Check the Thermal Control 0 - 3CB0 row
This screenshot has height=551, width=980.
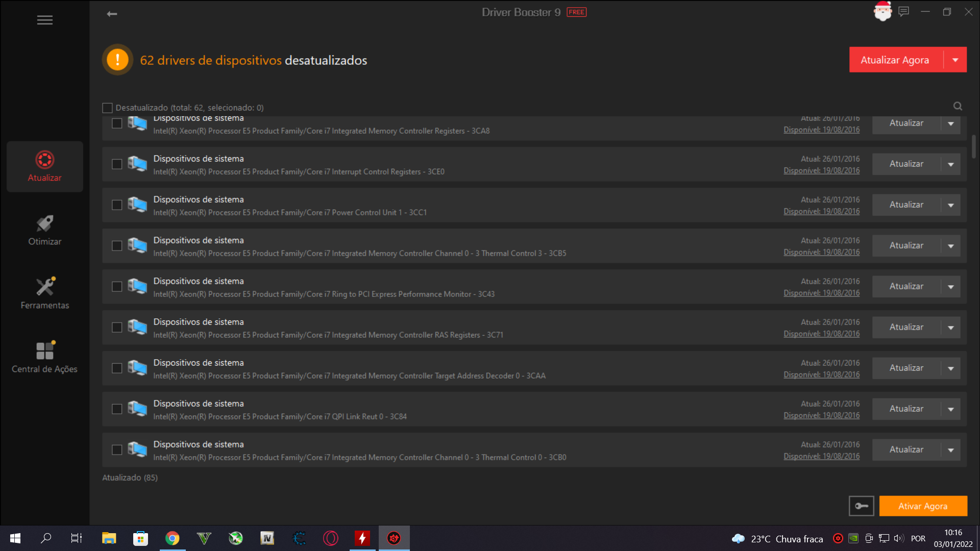117,450
